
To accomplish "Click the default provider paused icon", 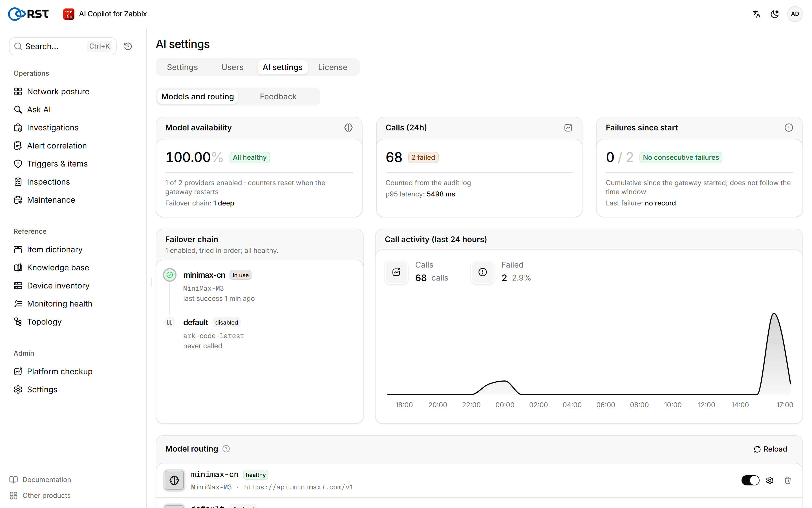I will point(170,323).
